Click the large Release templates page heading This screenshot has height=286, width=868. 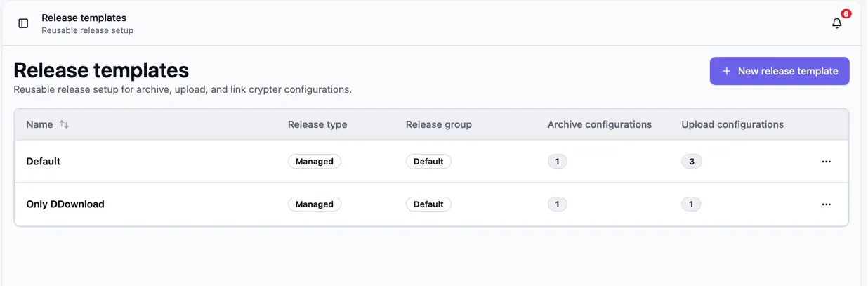pyautogui.click(x=101, y=70)
